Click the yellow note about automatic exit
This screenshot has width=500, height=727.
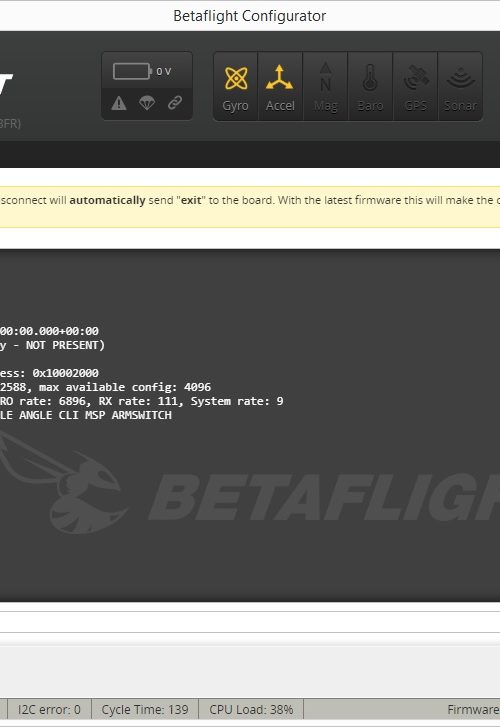pos(250,207)
